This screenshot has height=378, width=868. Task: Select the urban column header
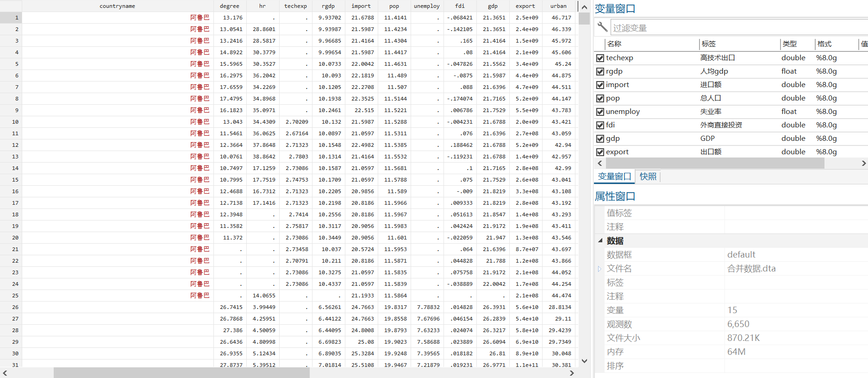click(558, 6)
